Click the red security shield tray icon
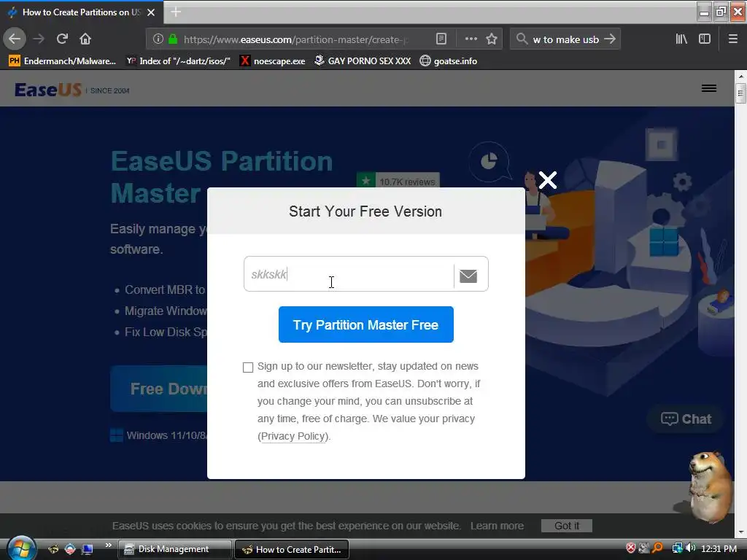 [x=631, y=548]
